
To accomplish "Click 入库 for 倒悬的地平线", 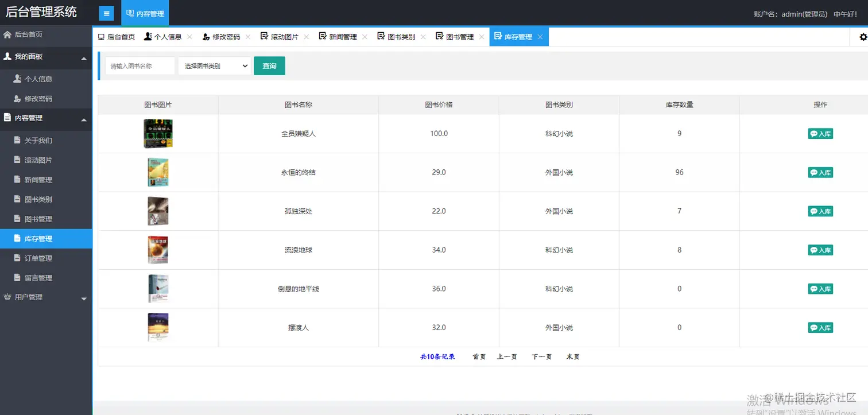I will point(820,289).
